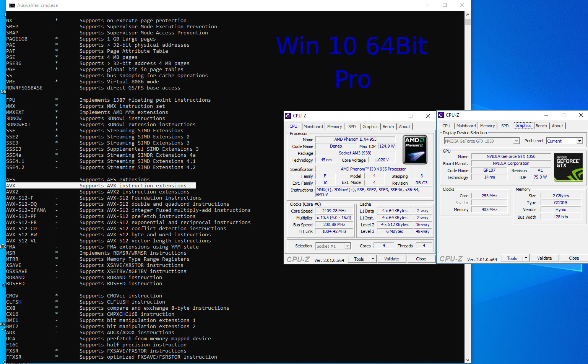The image size is (588, 364).
Task: Click the AMD Phenom II processor logo
Action: (415, 150)
